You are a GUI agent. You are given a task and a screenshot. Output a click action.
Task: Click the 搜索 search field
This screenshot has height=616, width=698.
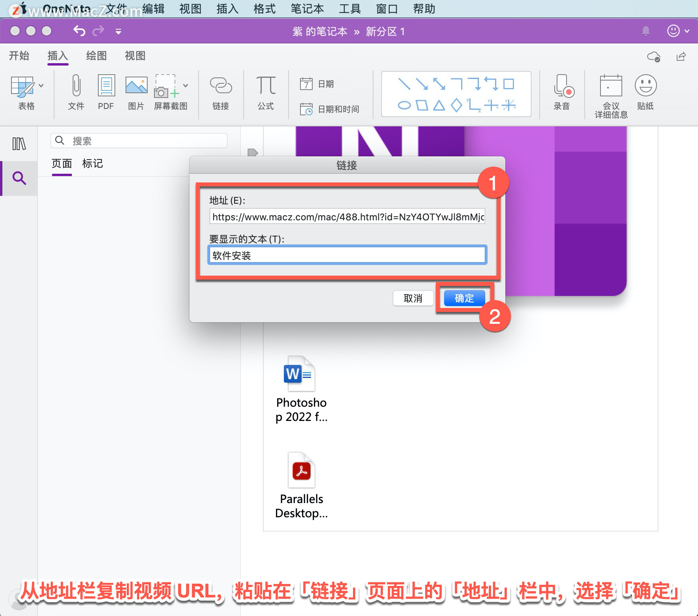[x=139, y=141]
